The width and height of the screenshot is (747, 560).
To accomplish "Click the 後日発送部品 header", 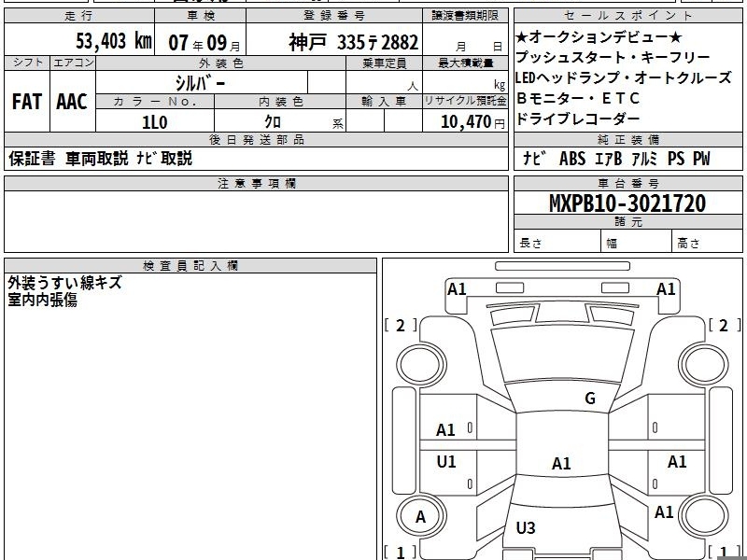I will pyautogui.click(x=256, y=139).
